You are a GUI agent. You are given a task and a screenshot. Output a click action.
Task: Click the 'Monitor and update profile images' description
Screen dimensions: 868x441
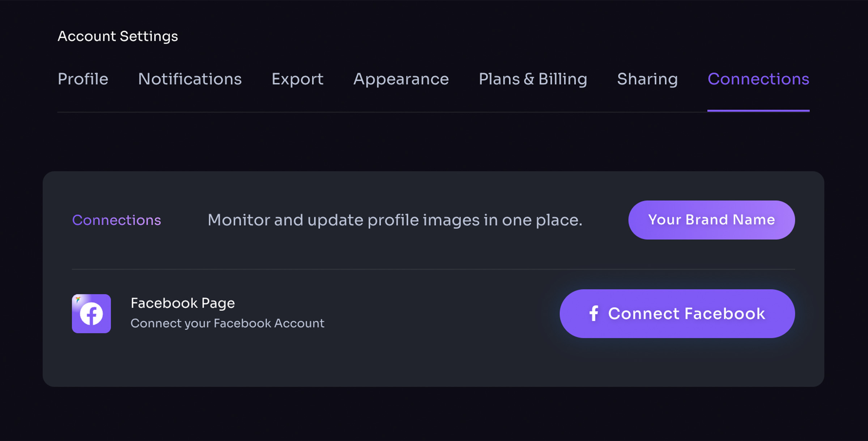click(x=395, y=220)
